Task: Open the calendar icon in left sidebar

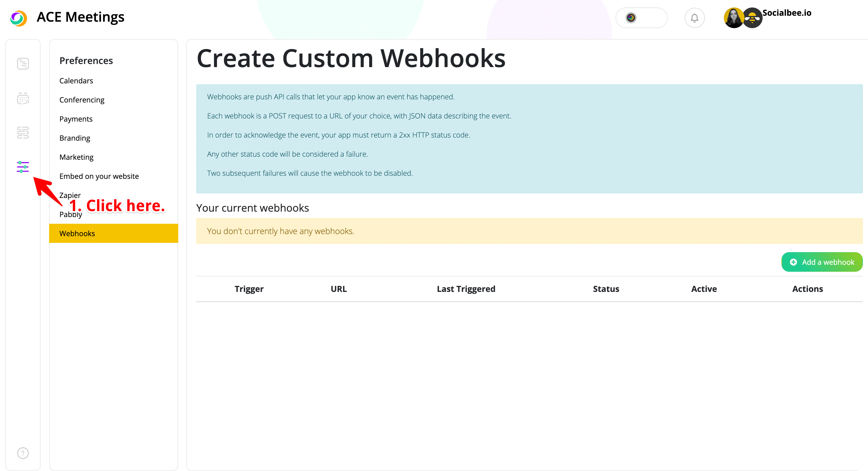Action: click(23, 98)
